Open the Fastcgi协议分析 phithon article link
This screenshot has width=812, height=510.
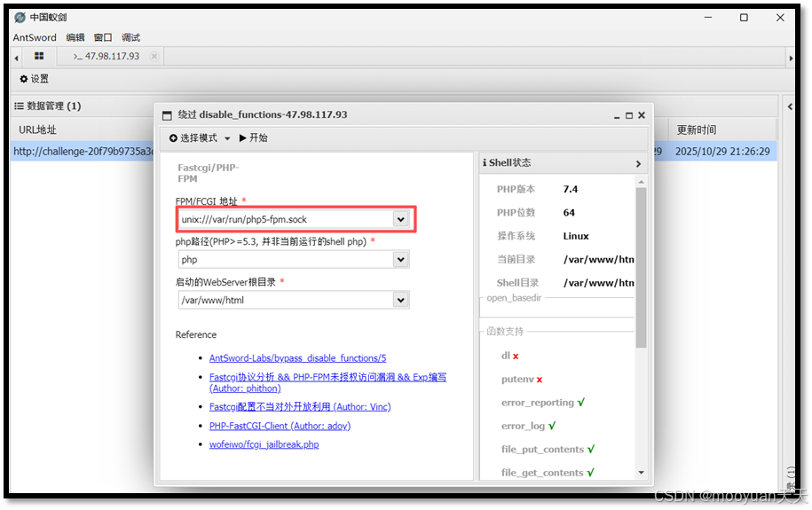327,382
